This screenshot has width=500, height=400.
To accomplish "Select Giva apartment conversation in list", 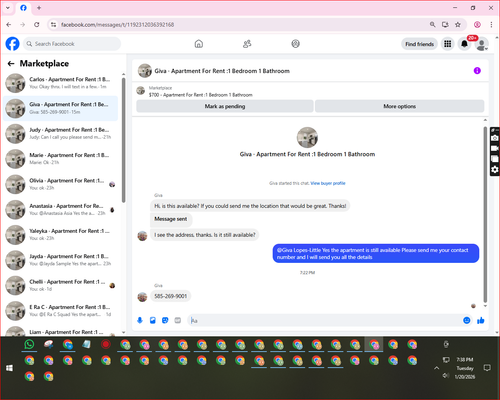I will pos(60,108).
